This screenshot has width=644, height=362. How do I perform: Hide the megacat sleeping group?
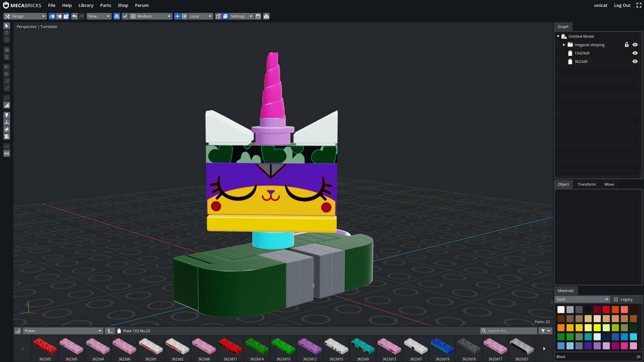tap(635, 45)
